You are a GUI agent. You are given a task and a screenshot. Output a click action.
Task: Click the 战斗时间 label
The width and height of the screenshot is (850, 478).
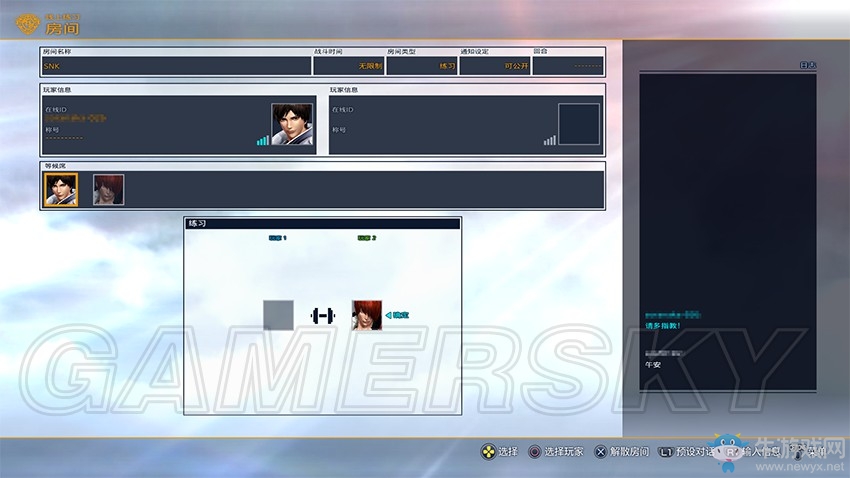point(329,51)
